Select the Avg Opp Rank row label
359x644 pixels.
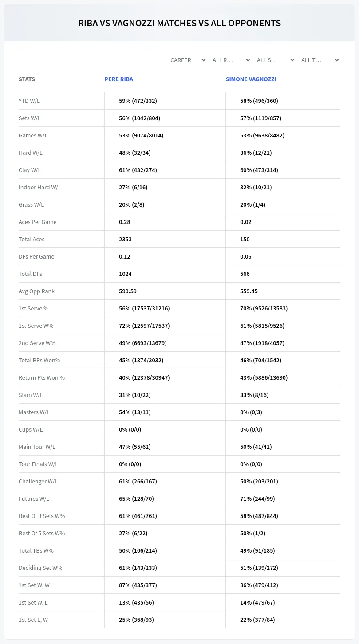[37, 291]
